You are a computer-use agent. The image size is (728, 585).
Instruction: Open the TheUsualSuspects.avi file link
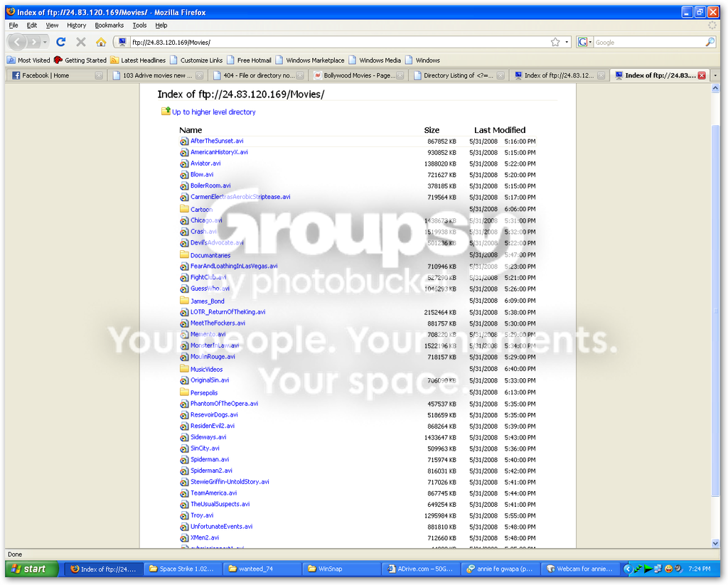[x=220, y=504]
